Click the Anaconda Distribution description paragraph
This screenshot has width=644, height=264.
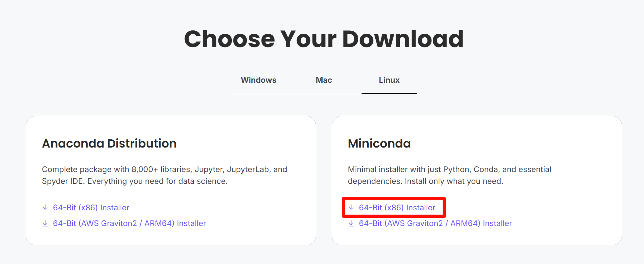point(164,175)
